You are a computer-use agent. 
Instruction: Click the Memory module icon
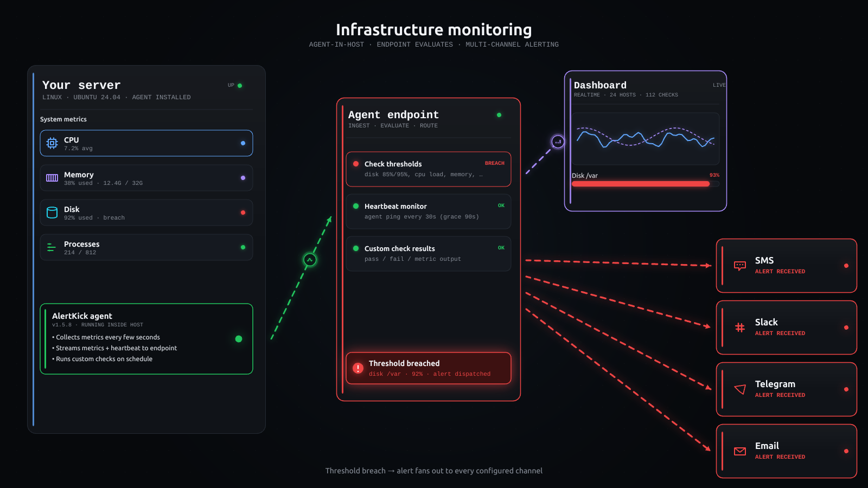pyautogui.click(x=52, y=178)
